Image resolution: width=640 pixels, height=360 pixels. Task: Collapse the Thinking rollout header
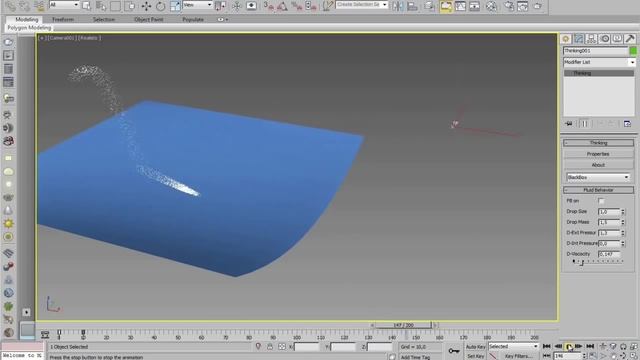[x=598, y=143]
